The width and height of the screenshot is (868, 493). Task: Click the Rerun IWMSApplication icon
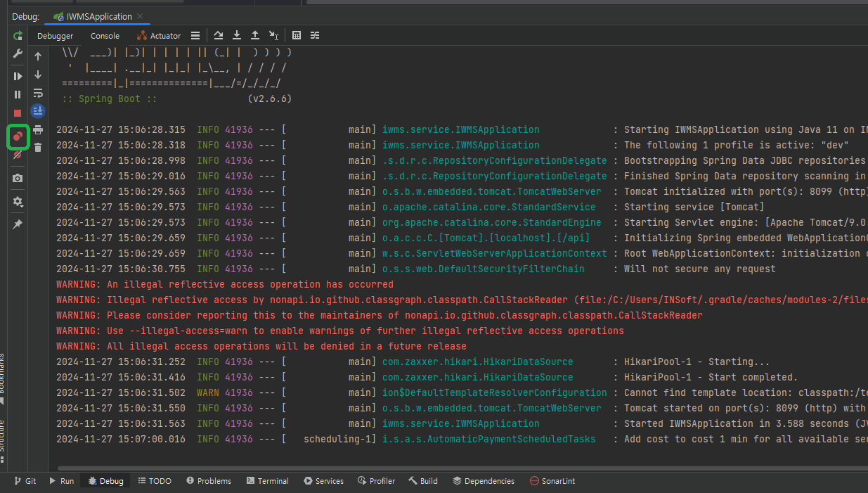(18, 35)
